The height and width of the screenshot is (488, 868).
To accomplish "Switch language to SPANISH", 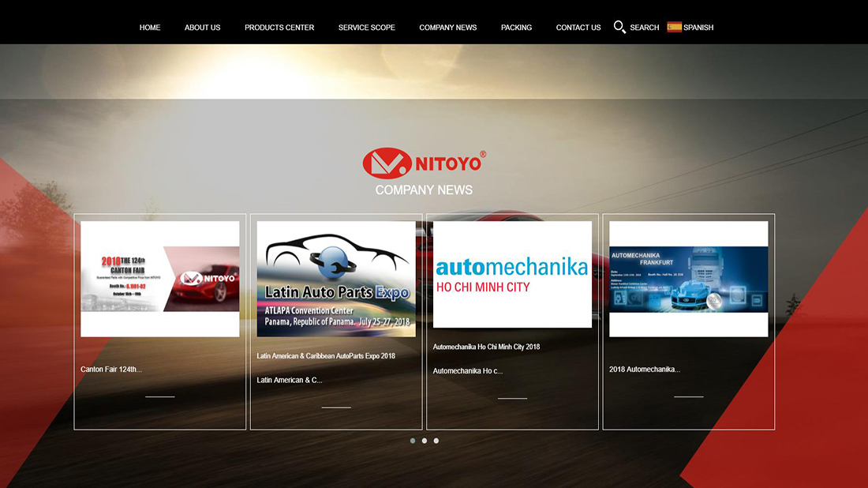I will [698, 27].
